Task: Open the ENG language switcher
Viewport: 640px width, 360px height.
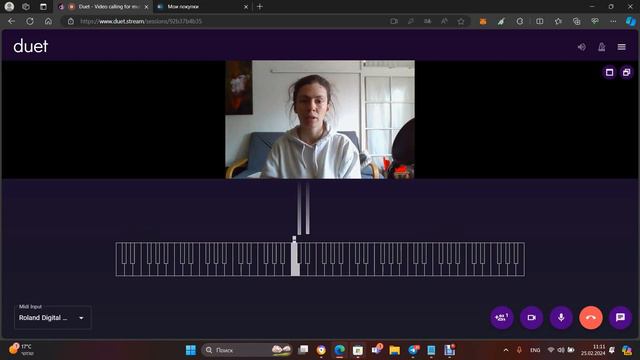Action: coord(535,350)
